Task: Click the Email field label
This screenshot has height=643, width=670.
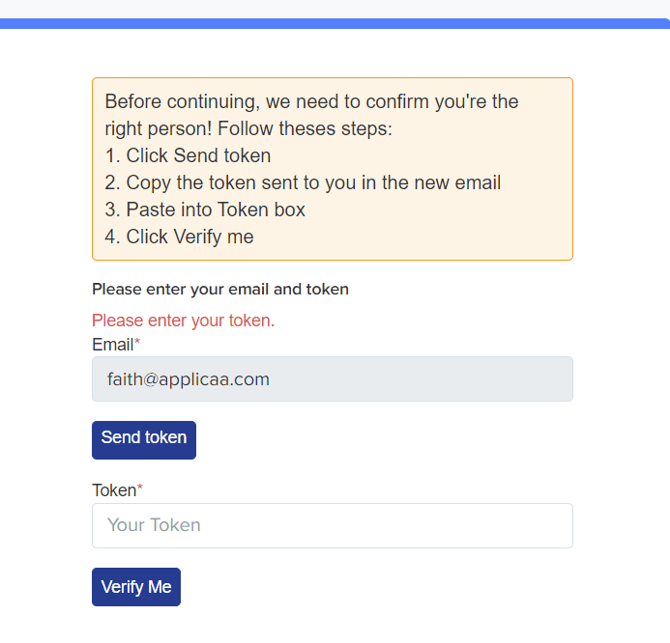Action: (x=113, y=345)
